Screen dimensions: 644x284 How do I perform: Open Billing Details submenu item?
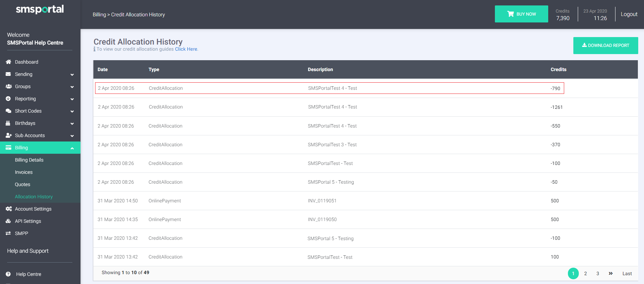click(x=29, y=160)
